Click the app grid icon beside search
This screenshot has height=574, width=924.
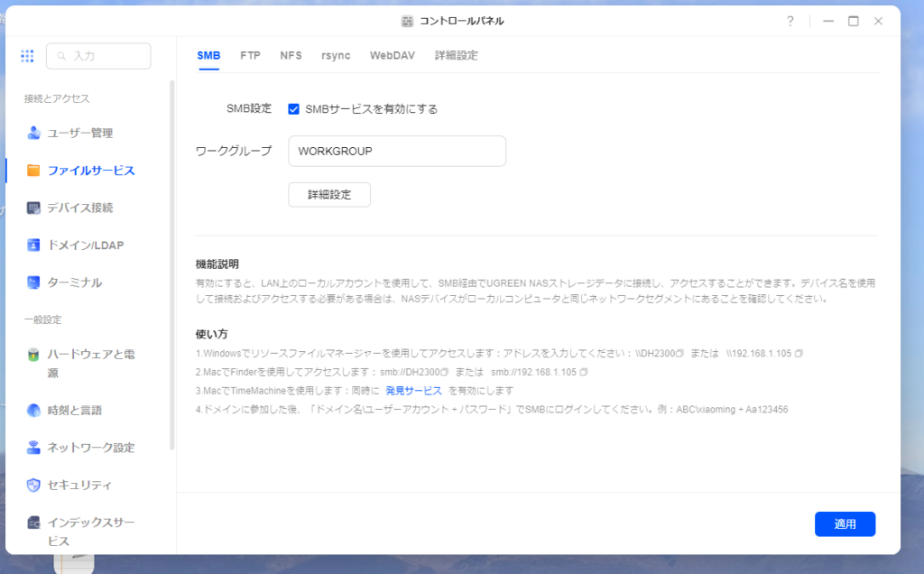(x=27, y=56)
